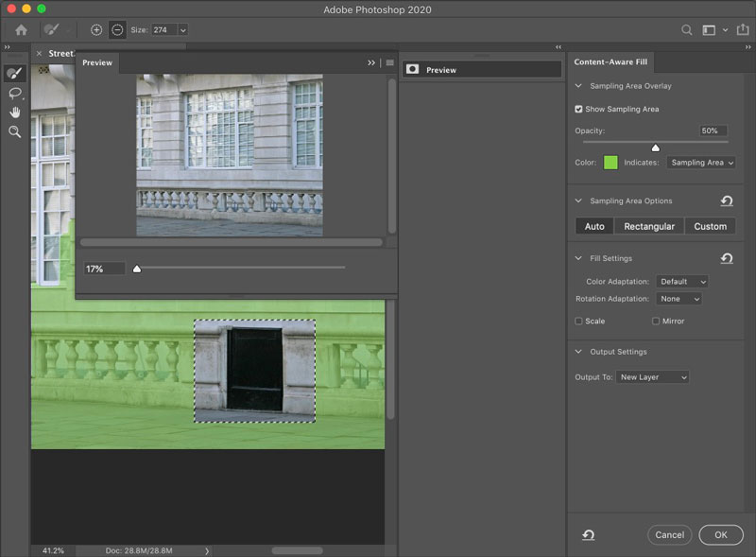Viewport: 756px width, 557px height.
Task: Select the Content-Aware Fill panel tab
Action: pos(611,62)
